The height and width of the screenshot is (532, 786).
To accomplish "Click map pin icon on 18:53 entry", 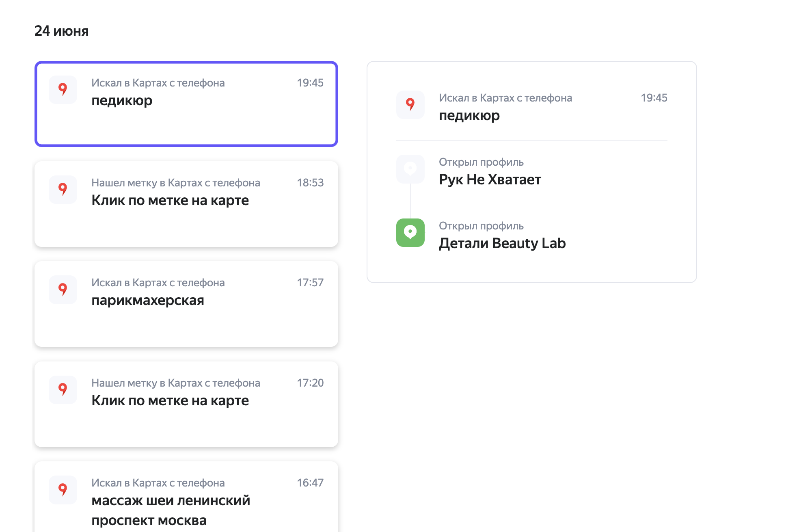I will (63, 189).
